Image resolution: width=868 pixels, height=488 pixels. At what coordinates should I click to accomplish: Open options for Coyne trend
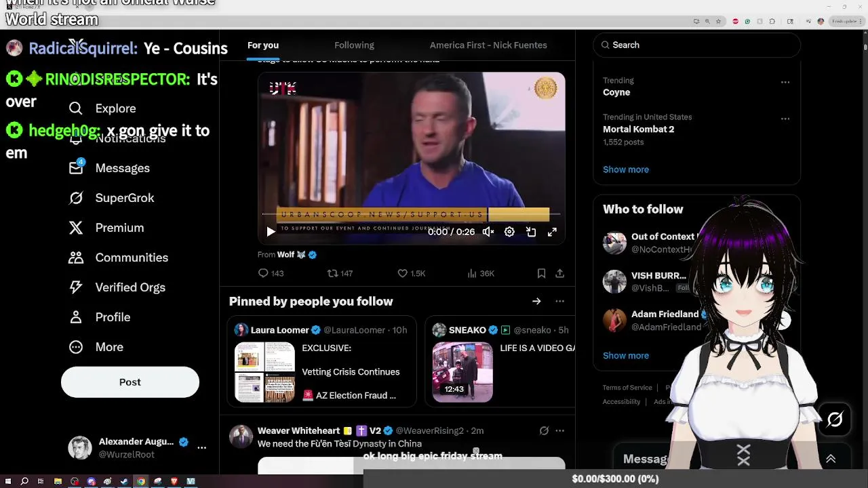785,82
